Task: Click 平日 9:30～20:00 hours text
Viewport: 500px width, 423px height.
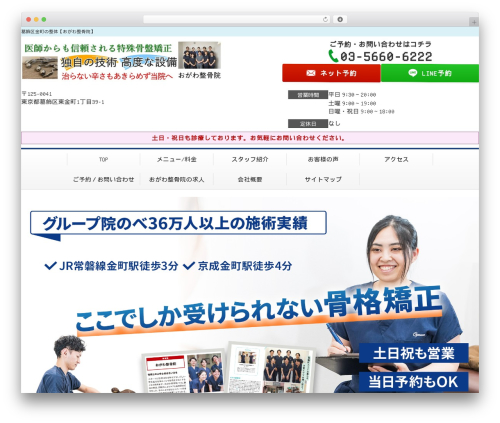Action: [352, 95]
